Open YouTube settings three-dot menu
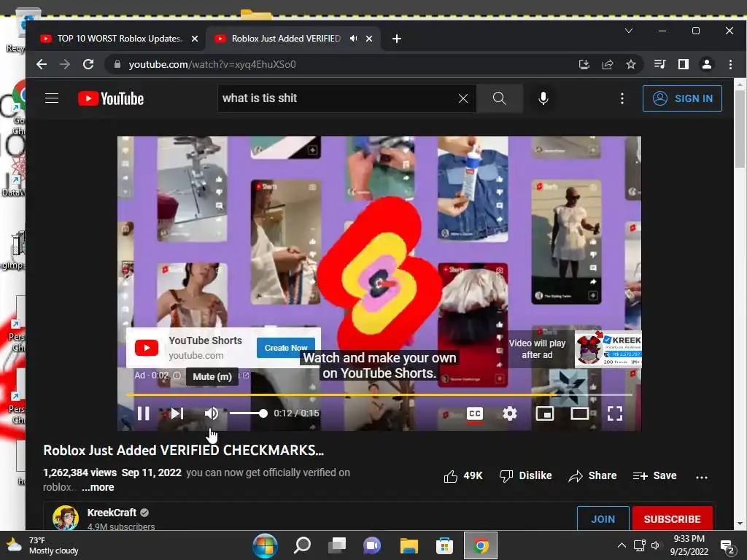The height and width of the screenshot is (560, 747). point(622,98)
